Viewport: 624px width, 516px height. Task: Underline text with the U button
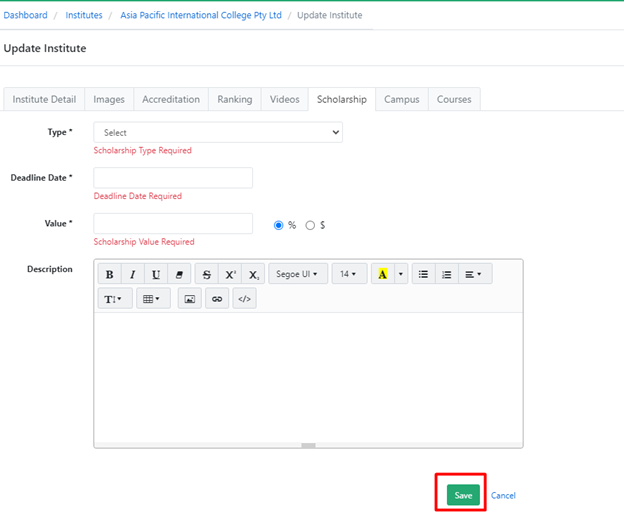click(156, 274)
